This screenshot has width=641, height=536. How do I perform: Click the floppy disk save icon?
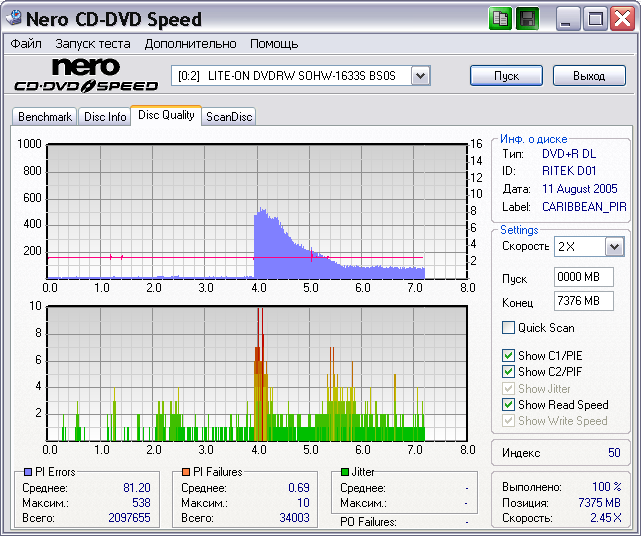pos(527,18)
